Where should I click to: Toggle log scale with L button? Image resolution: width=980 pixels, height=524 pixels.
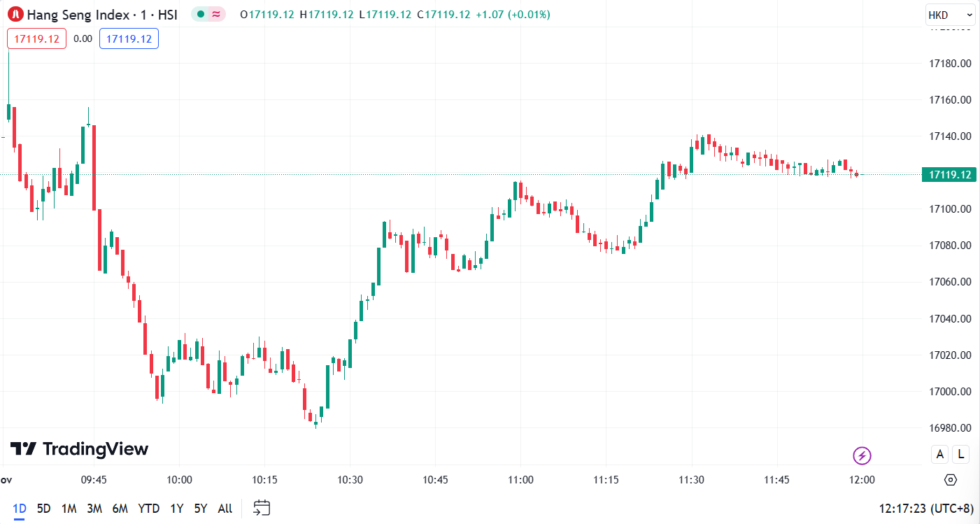coord(961,454)
